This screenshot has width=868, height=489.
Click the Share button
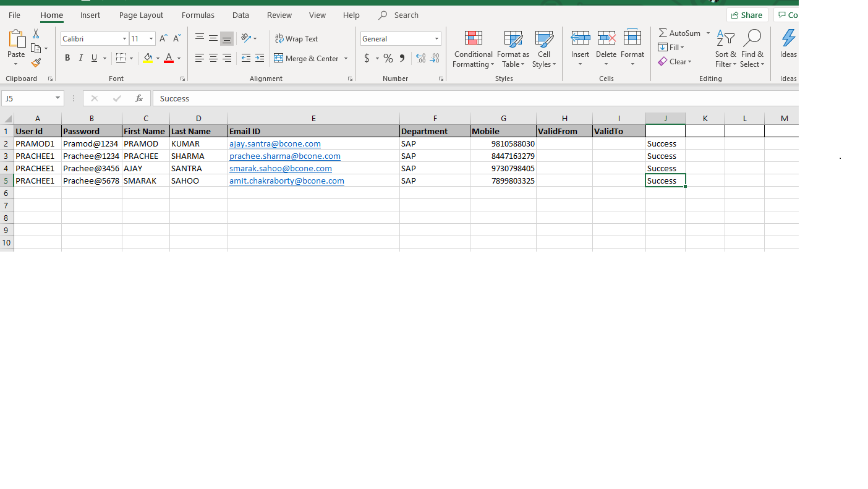tap(747, 15)
